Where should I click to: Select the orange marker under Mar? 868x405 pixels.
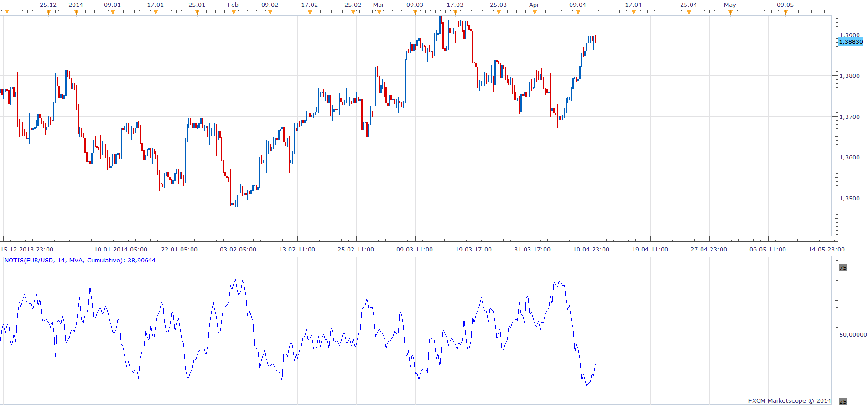point(379,13)
